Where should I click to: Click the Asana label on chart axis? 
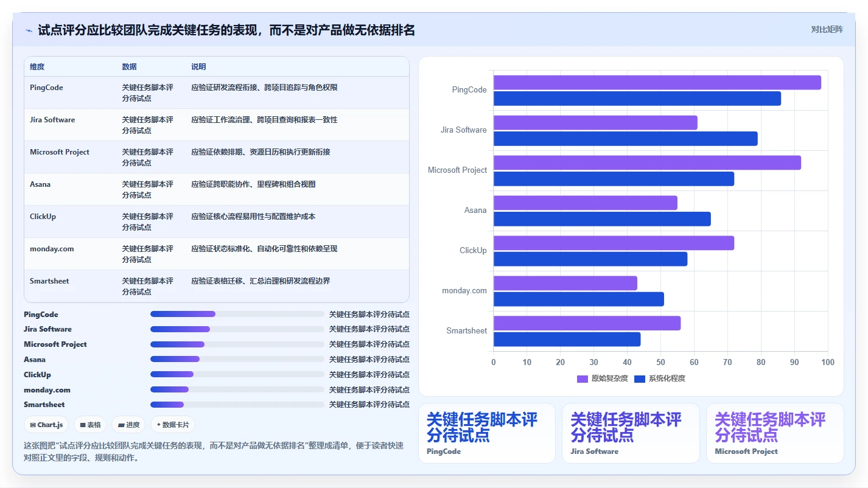(475, 211)
